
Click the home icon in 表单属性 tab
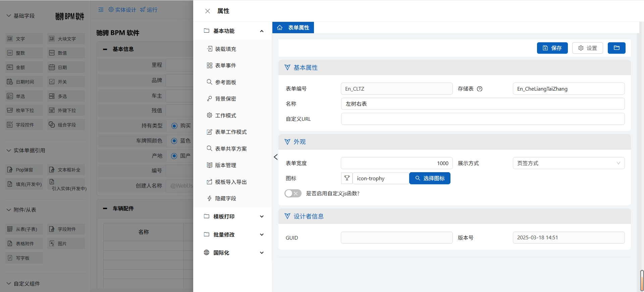tap(280, 28)
